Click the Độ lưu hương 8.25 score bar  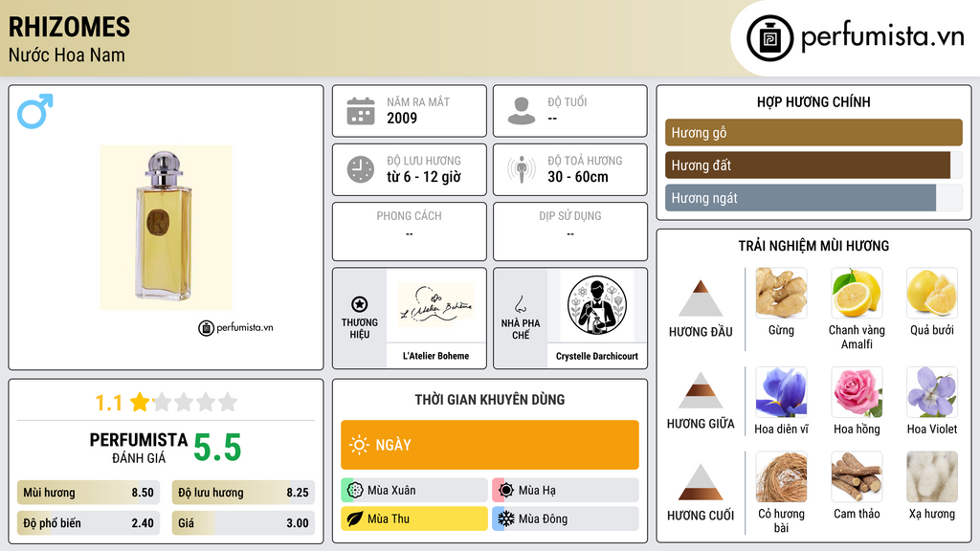click(243, 493)
